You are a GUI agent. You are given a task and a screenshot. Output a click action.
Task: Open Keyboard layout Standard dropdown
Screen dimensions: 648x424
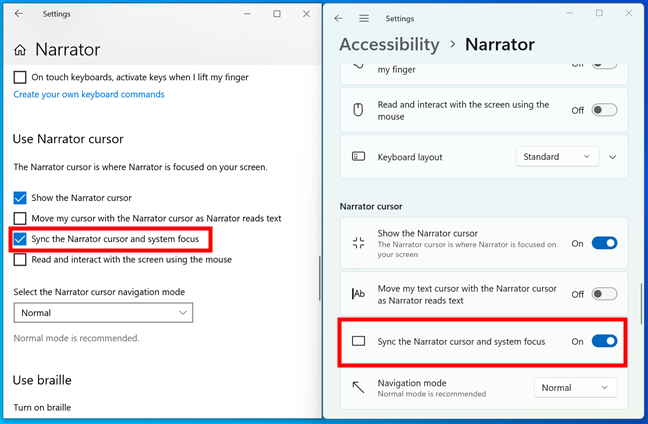coord(557,157)
